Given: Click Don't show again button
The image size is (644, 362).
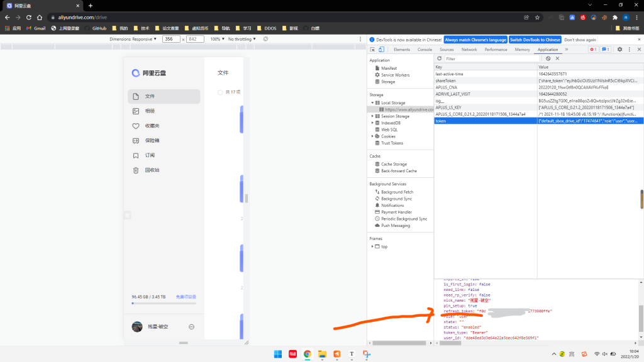Looking at the screenshot, I should [580, 40].
